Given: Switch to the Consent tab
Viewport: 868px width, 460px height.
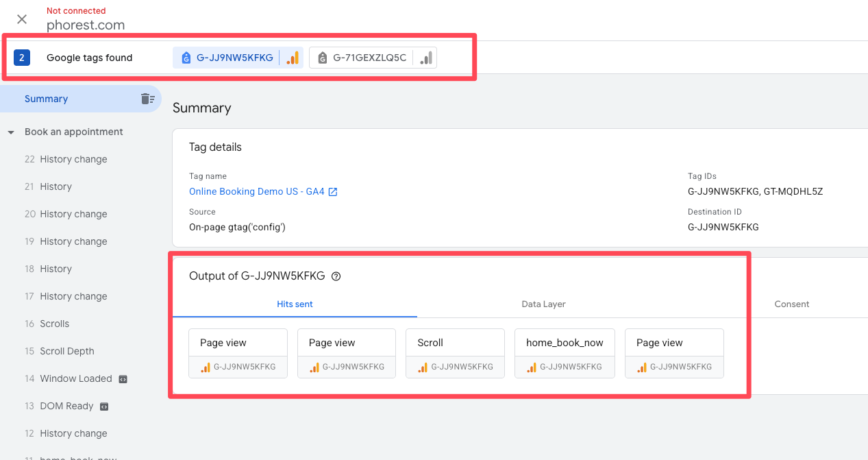Looking at the screenshot, I should [x=791, y=304].
